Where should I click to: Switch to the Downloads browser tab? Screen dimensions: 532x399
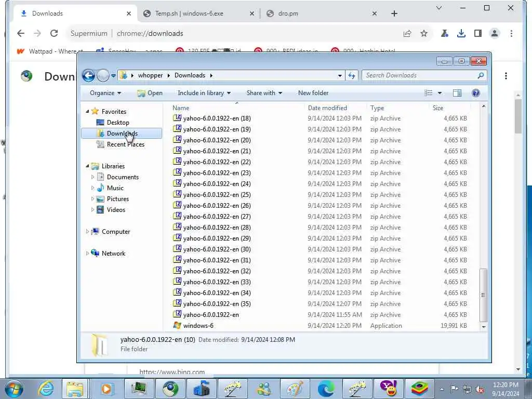point(75,14)
